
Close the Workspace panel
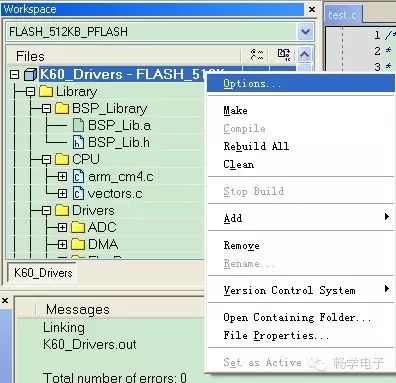click(x=312, y=9)
